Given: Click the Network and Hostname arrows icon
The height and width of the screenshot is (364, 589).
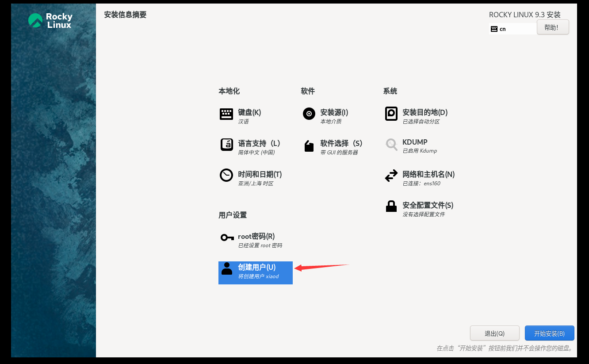Looking at the screenshot, I should (x=391, y=176).
